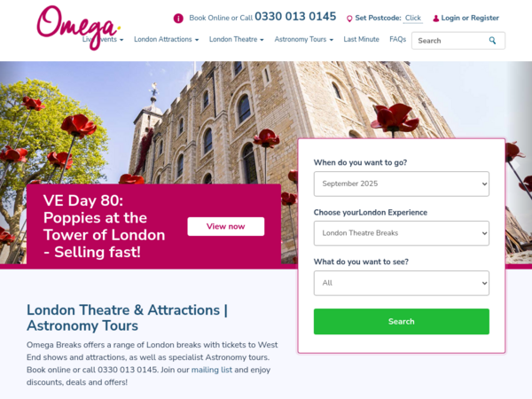Go to the Last Minute page
Viewport: 532px width, 399px height.
click(361, 39)
